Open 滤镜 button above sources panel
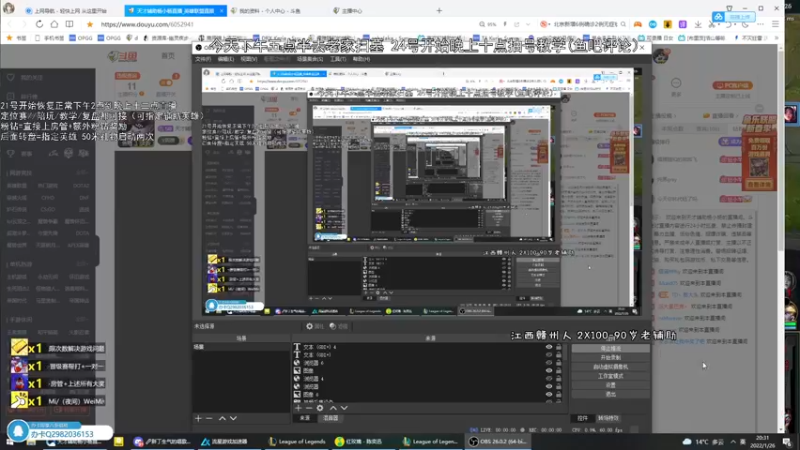The image size is (800, 450). (339, 326)
